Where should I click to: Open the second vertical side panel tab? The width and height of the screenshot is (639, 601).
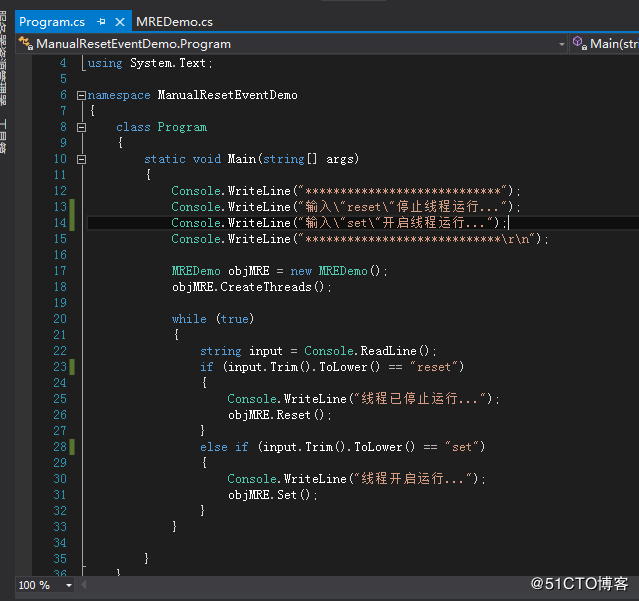(x=3, y=136)
